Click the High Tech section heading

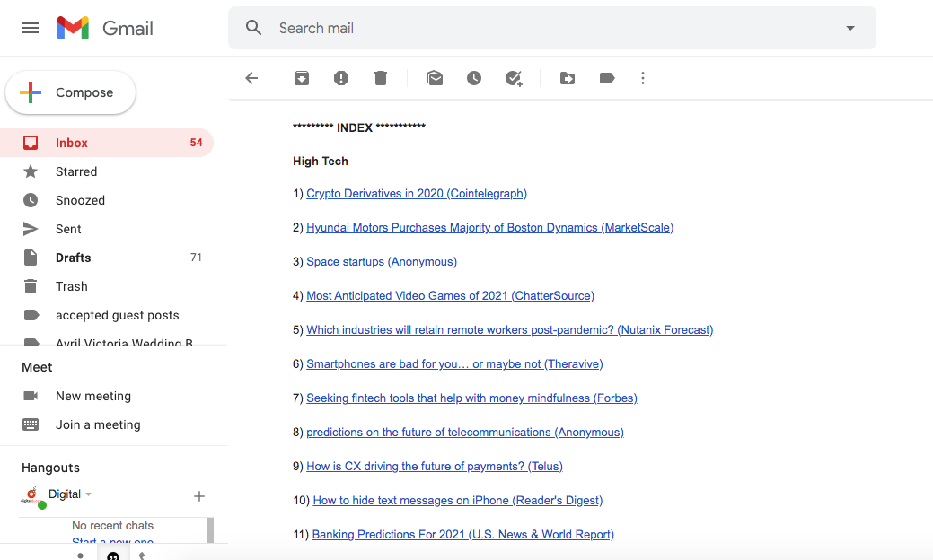point(320,162)
